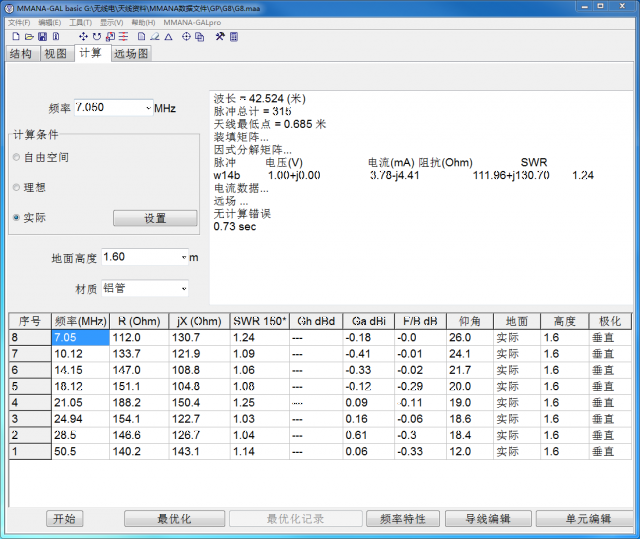Click the save floppy disk icon
Viewport: 640px width, 539px height.
[42, 37]
